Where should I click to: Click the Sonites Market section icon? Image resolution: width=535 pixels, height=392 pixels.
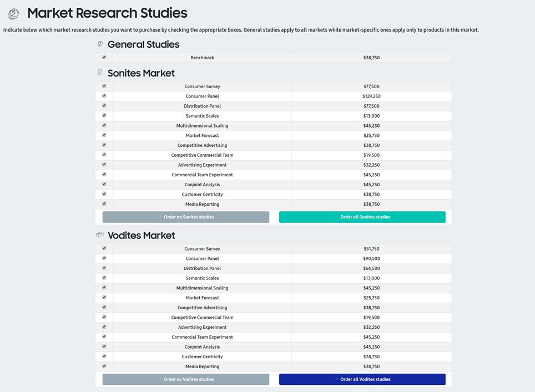tap(100, 73)
